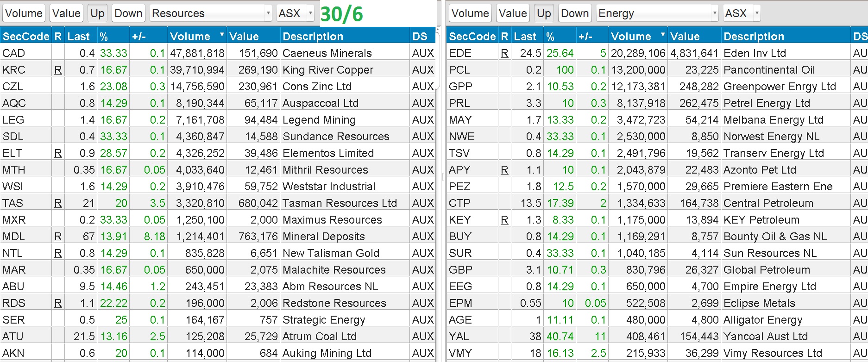Screen dimensions: 868x362
Task: Click Yancoal Aust Ltd description
Action: pyautogui.click(x=766, y=337)
